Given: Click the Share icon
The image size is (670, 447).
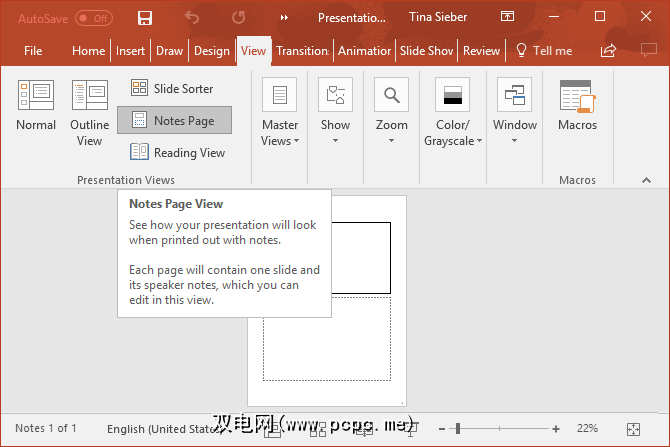Looking at the screenshot, I should 608,50.
